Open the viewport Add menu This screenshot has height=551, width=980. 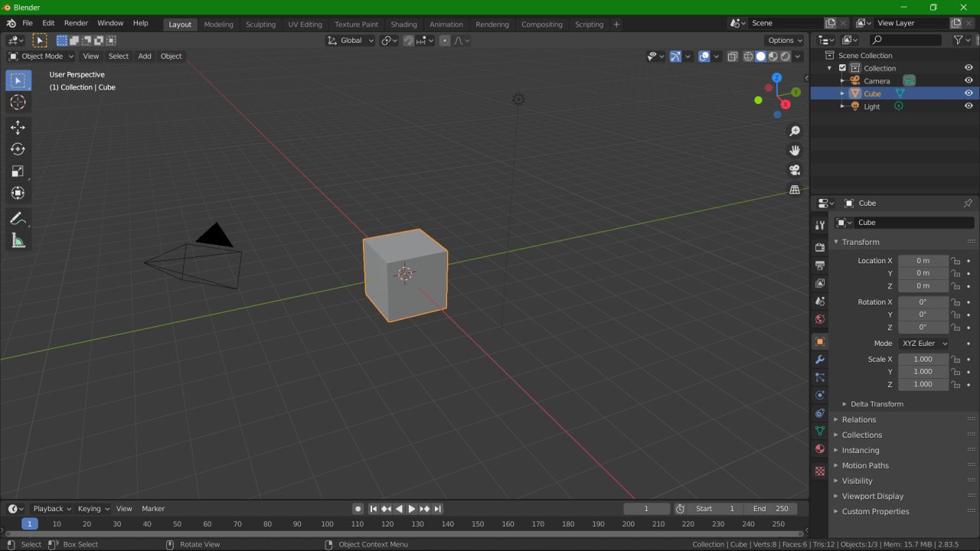point(145,56)
